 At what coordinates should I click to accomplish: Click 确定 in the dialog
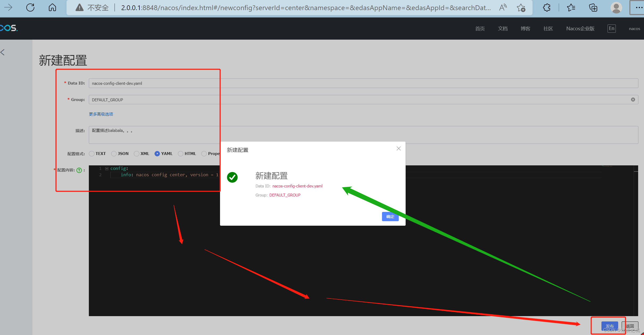click(x=390, y=217)
